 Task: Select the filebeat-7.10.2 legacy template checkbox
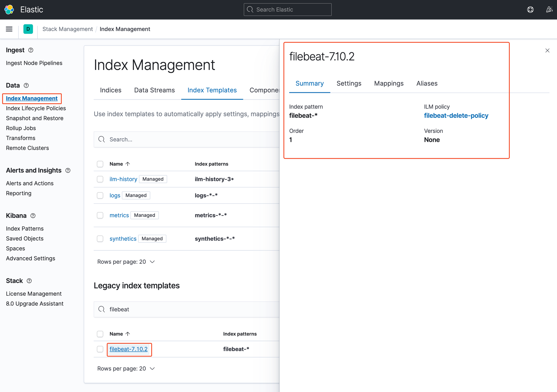click(100, 349)
